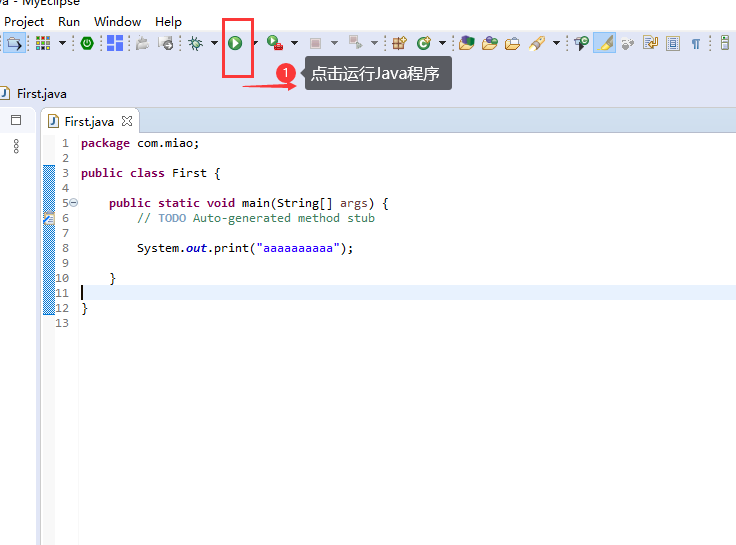The width and height of the screenshot is (736, 545).
Task: Open the Run menu
Action: 69,22
